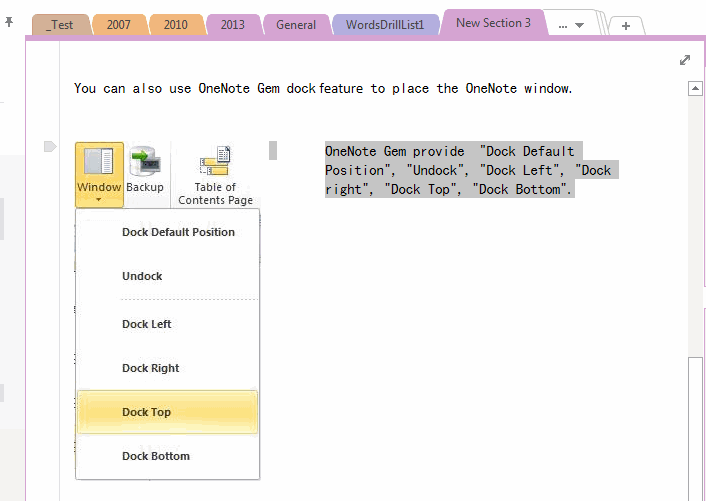Create a new section with plus tab

[x=626, y=26]
